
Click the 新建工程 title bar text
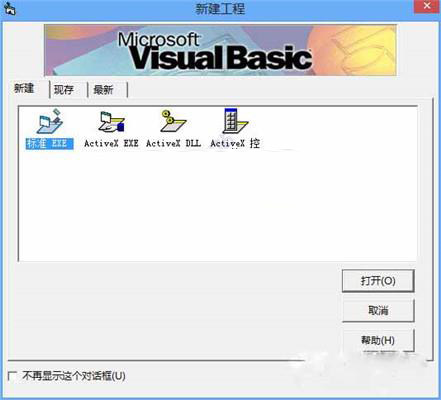(x=220, y=9)
